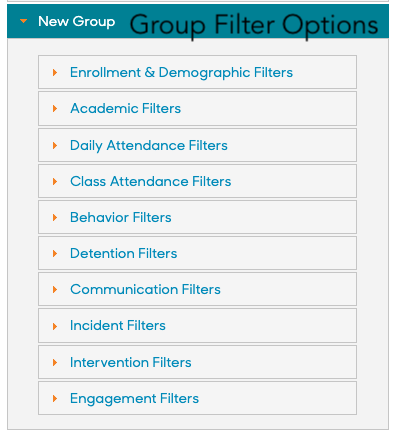
Task: Select the Academic Filters label
Action: click(x=125, y=108)
